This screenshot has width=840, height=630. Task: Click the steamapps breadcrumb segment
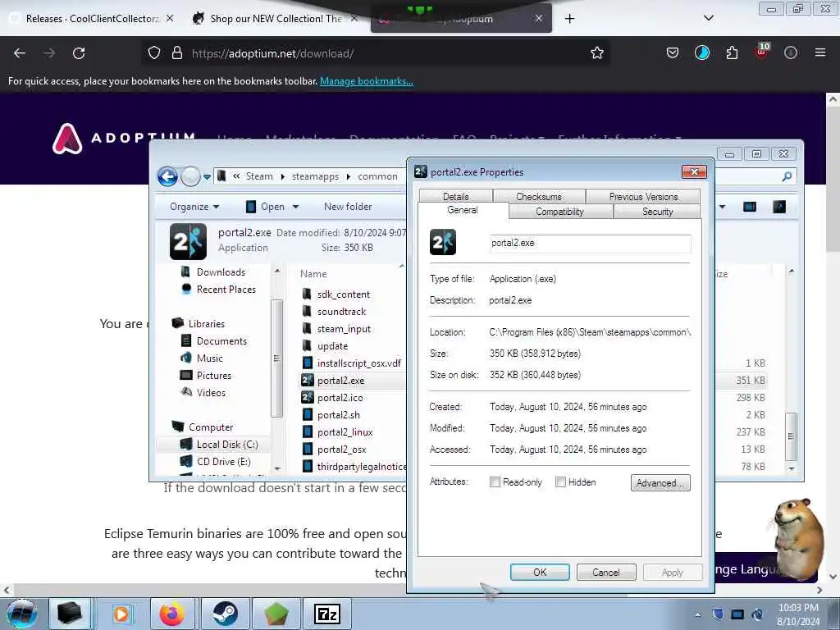pyautogui.click(x=315, y=176)
